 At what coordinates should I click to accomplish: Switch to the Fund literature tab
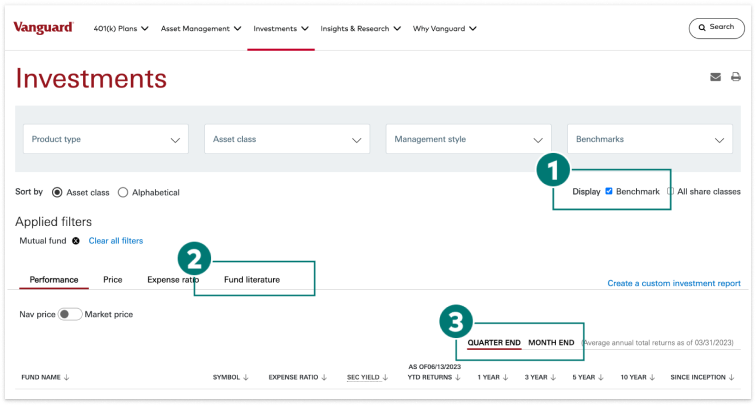click(x=251, y=280)
